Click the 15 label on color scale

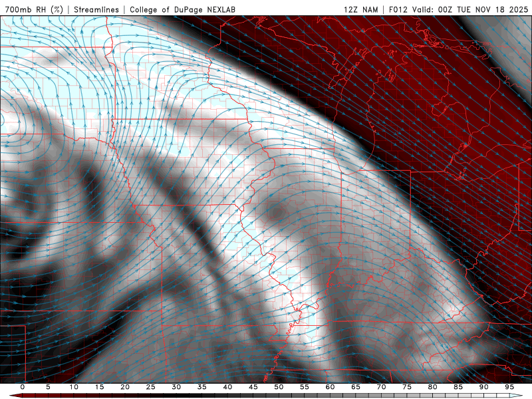coord(99,387)
